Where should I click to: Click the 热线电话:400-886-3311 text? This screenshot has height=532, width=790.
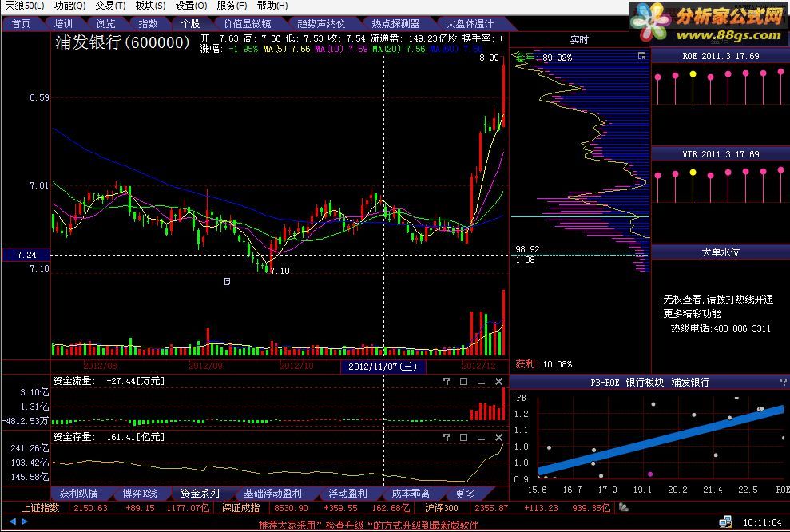pos(721,328)
